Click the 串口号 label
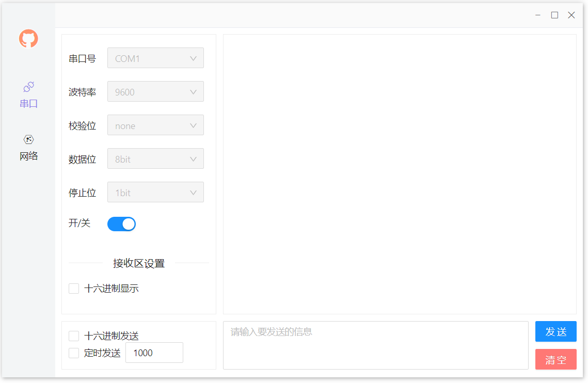Image resolution: width=588 pixels, height=383 pixels. click(82, 58)
